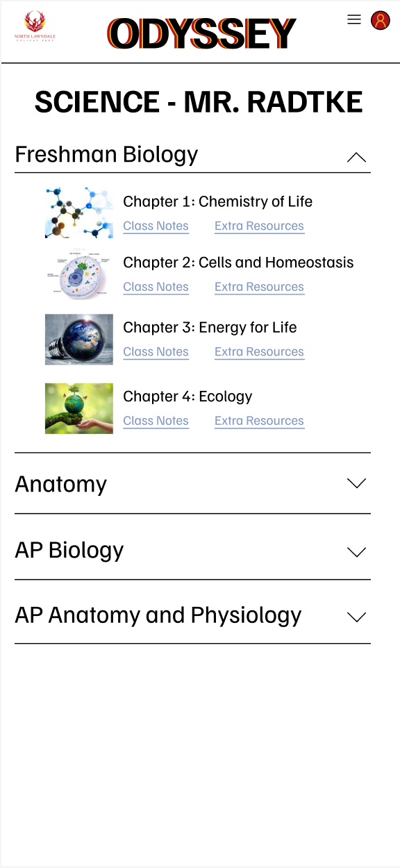Open Extra Resources for Chapter 2
The width and height of the screenshot is (400, 868).
click(259, 287)
